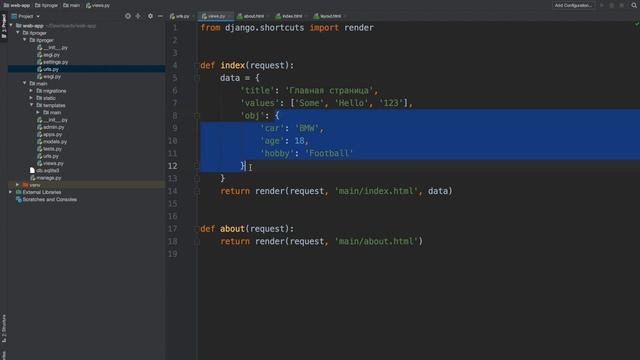Expand the static folder
Screen dimensions: 640x360
coord(31,98)
